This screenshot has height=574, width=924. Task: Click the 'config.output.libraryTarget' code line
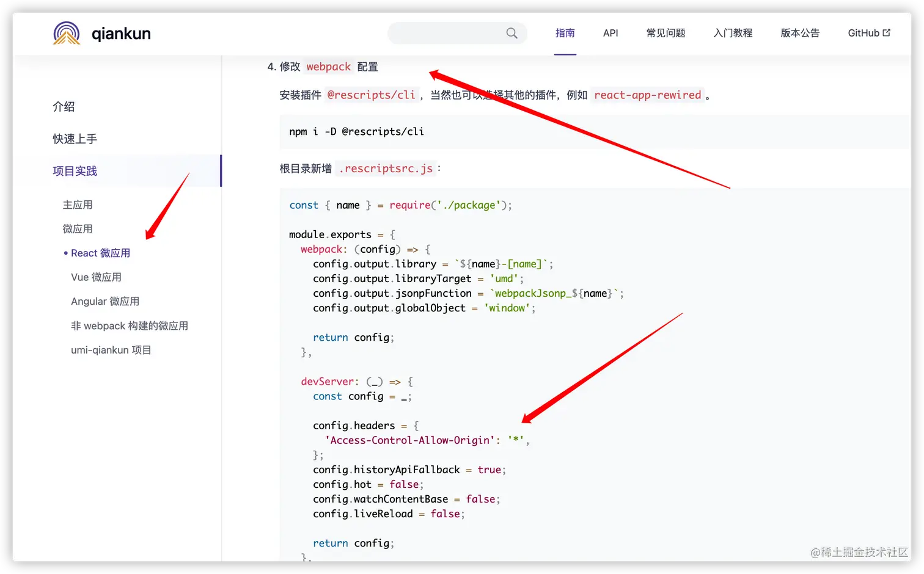click(x=418, y=278)
